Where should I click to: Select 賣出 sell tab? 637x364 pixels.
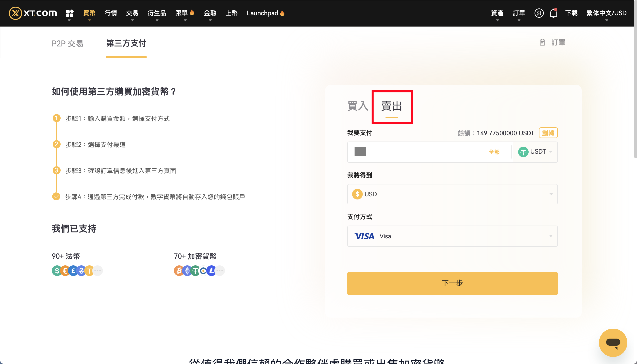392,106
